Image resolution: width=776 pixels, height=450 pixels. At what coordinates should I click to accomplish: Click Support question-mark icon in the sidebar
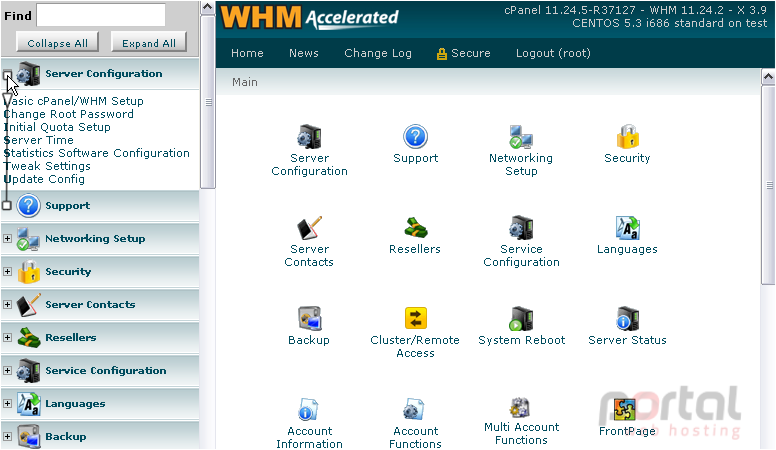tap(28, 205)
